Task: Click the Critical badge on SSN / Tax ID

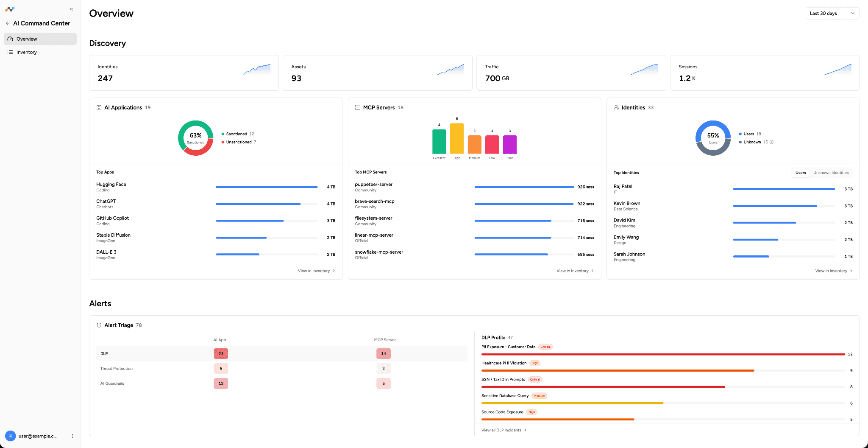Action: click(535, 380)
